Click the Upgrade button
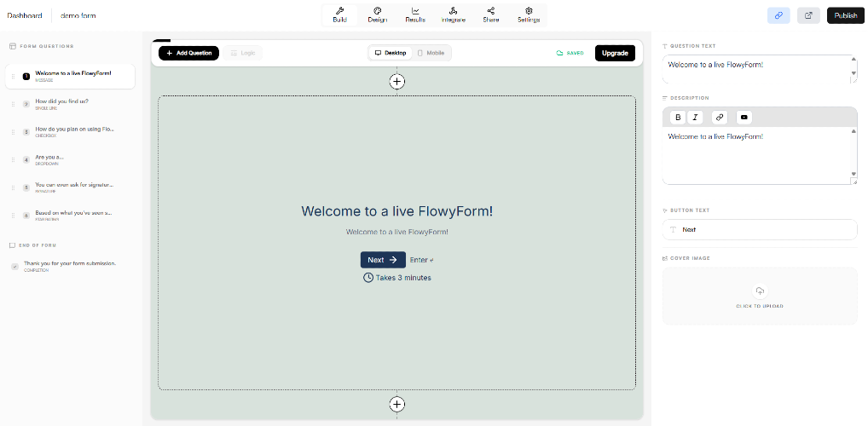 615,53
